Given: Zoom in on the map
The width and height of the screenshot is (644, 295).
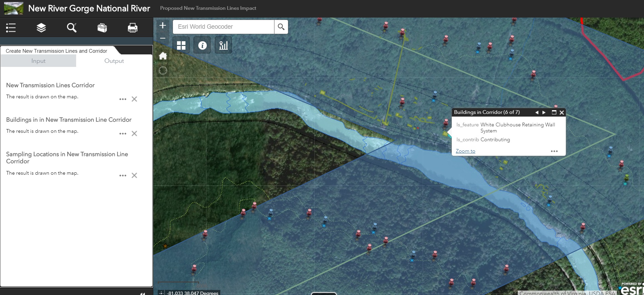Looking at the screenshot, I should point(163,25).
